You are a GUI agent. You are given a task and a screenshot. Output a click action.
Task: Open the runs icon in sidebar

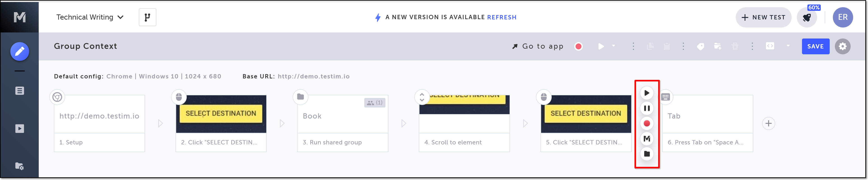[20, 128]
